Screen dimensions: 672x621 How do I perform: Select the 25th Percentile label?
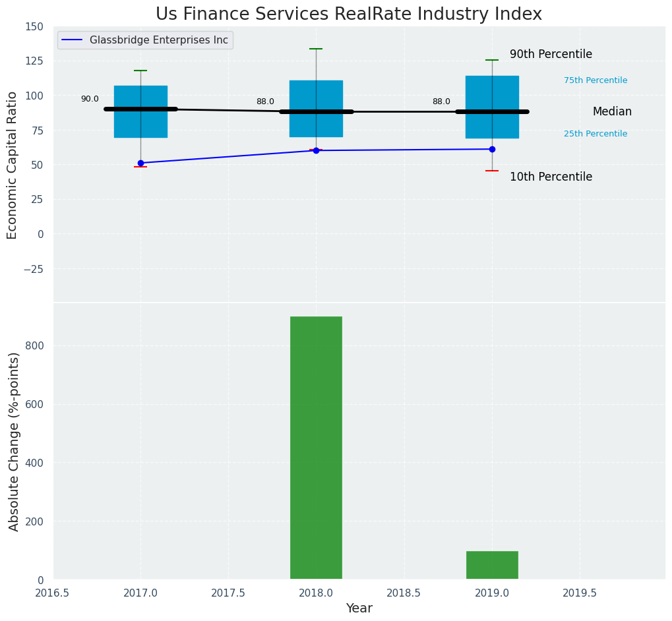595,134
